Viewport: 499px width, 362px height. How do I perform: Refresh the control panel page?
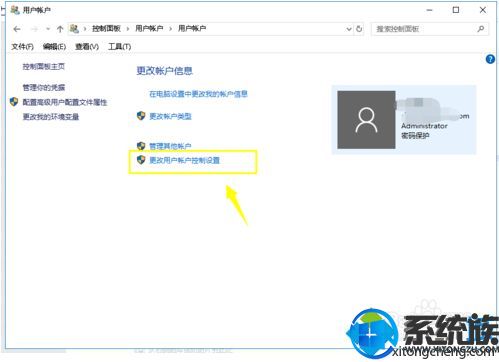[359, 29]
